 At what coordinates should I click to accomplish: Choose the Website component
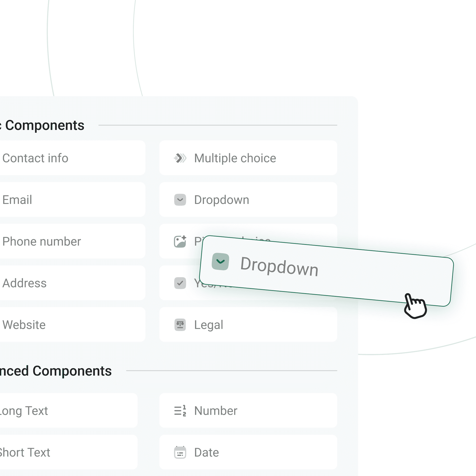(69, 325)
